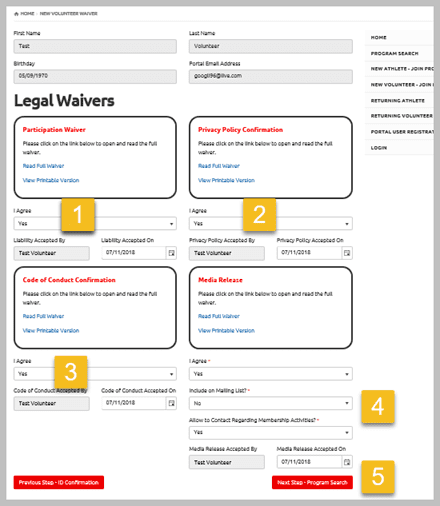Image resolution: width=440 pixels, height=506 pixels.
Task: Click HOME breadcrumb link
Action: pos(27,14)
